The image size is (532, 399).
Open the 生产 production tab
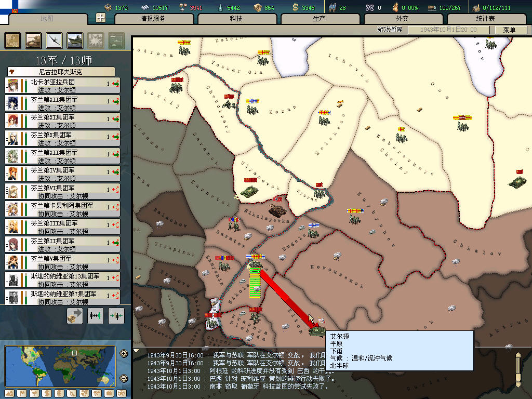coord(319,19)
